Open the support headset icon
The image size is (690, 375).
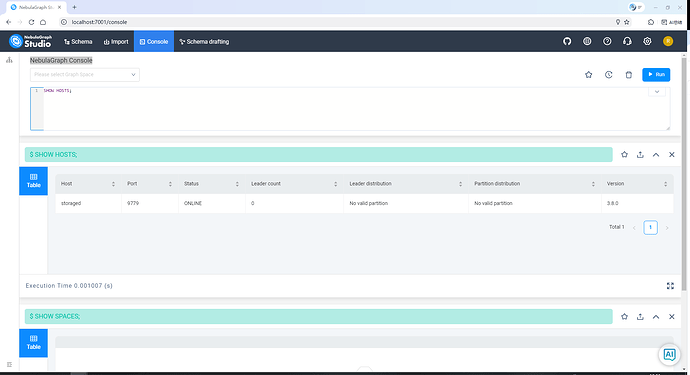coord(627,41)
